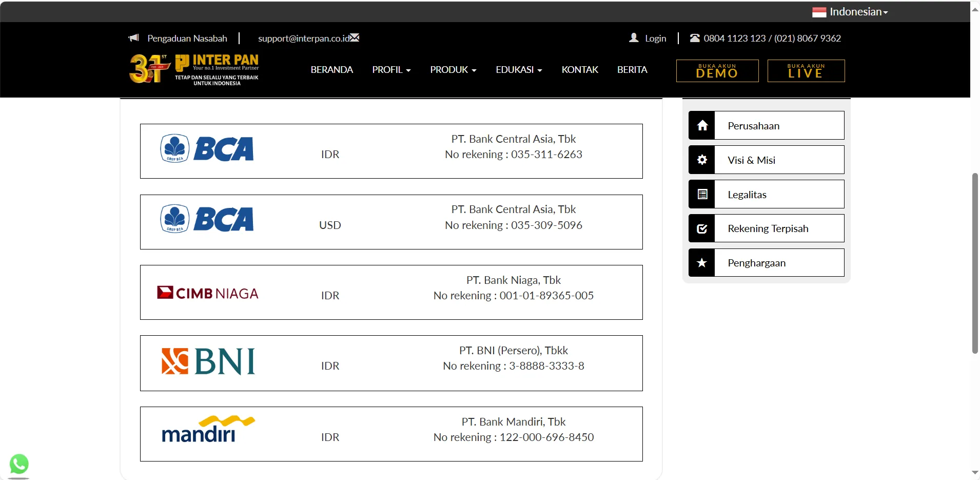This screenshot has height=480, width=980.
Task: Click the BNI bank logo
Action: point(208,361)
